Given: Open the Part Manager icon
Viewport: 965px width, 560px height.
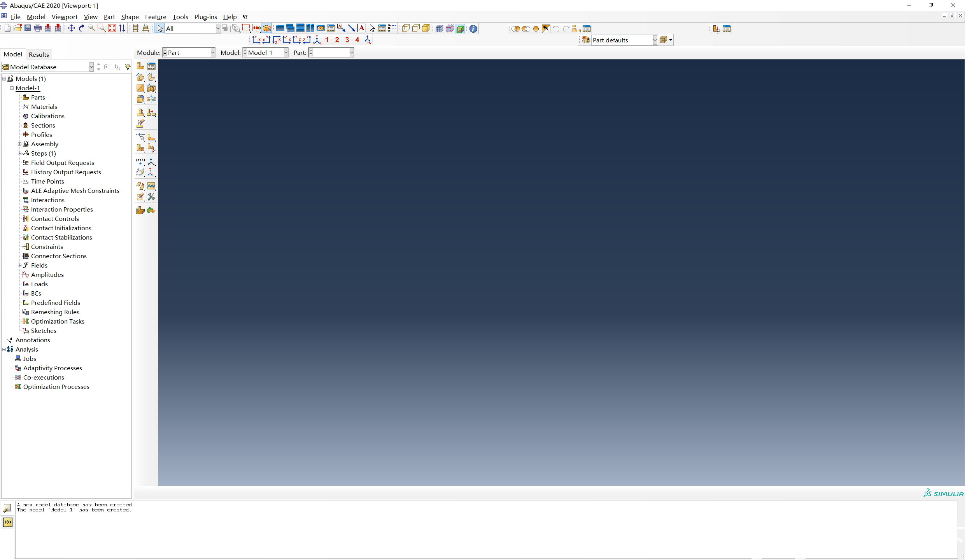Looking at the screenshot, I should [151, 66].
